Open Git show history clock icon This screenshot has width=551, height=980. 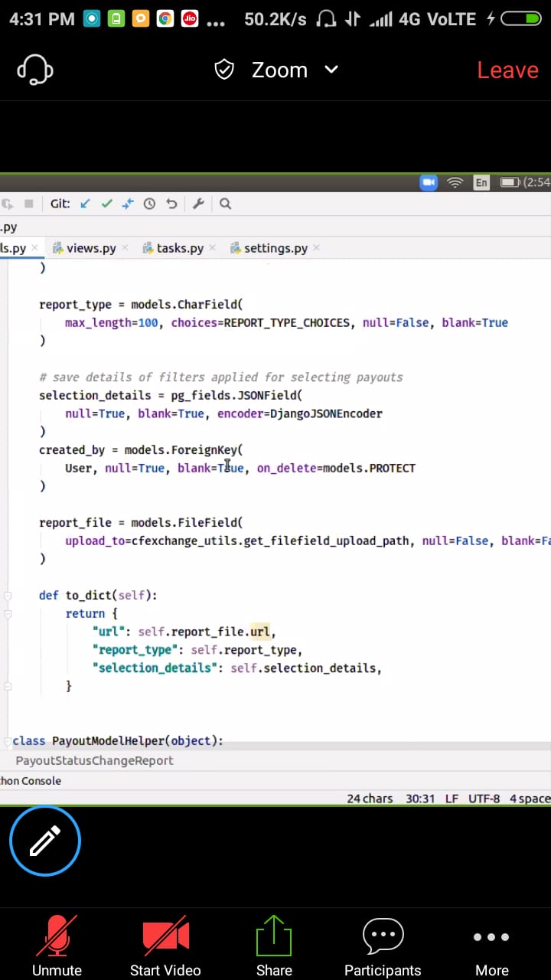(149, 204)
